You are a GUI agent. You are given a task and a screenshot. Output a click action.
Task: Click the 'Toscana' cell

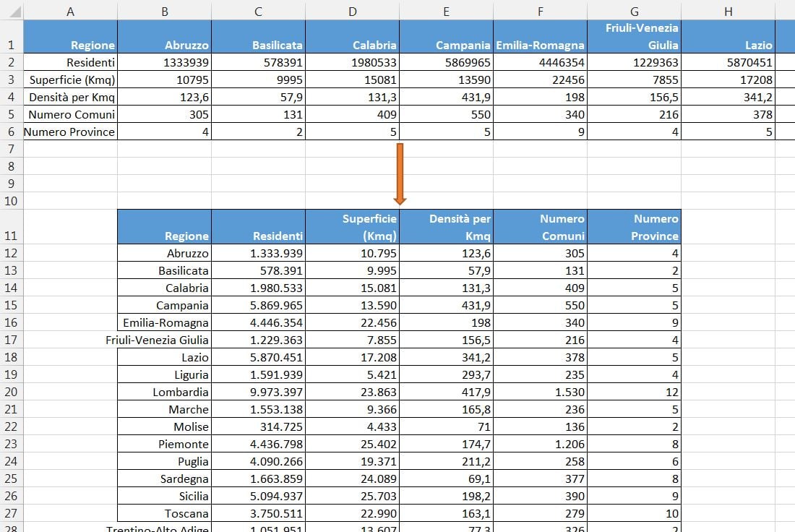pos(164,513)
